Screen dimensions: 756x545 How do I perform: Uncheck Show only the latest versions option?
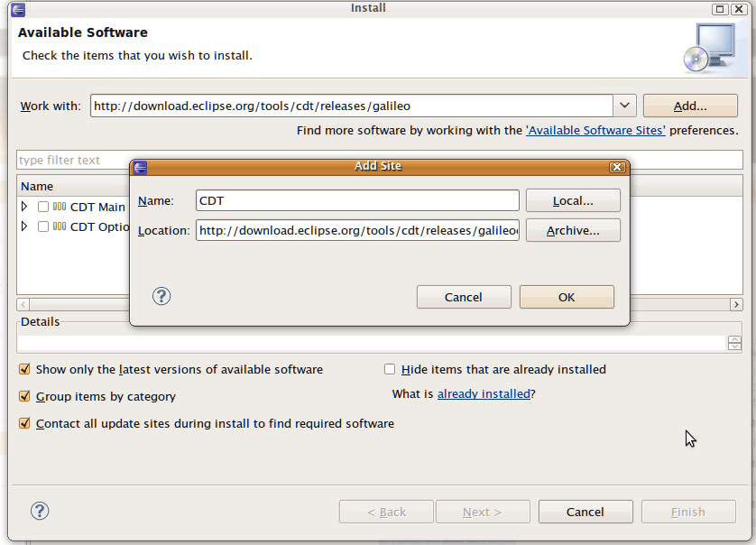pyautogui.click(x=25, y=369)
